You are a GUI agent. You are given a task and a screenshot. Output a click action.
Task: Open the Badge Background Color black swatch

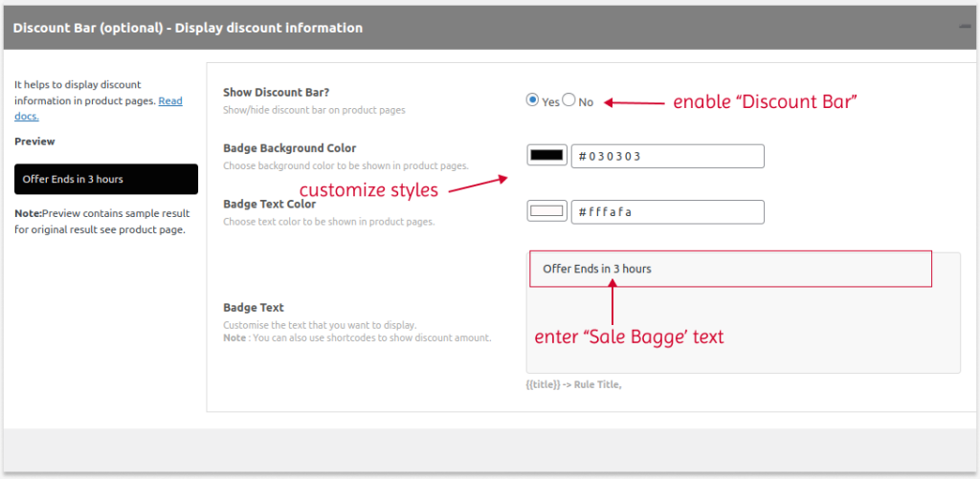(546, 155)
